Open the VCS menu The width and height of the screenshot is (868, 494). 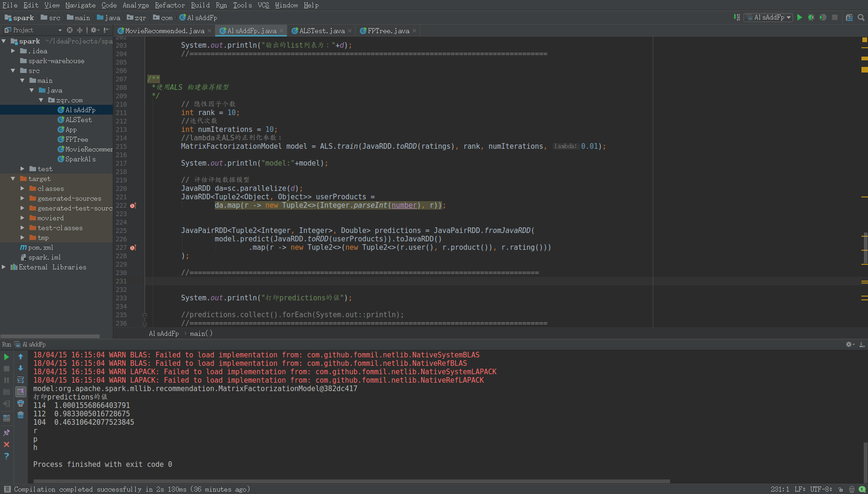pos(263,5)
